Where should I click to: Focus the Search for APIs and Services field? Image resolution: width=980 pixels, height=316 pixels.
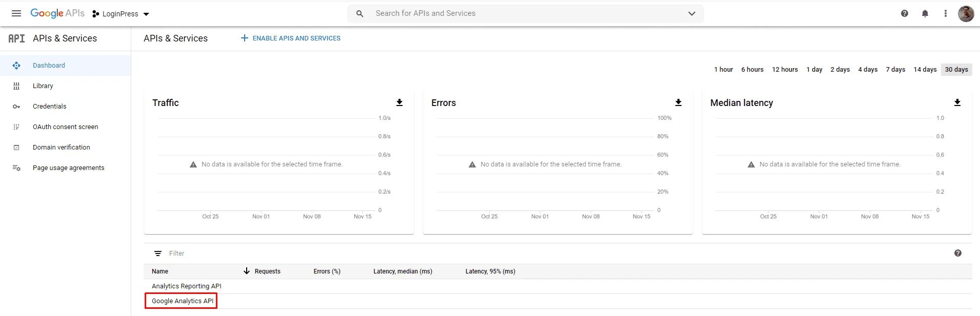[526, 13]
